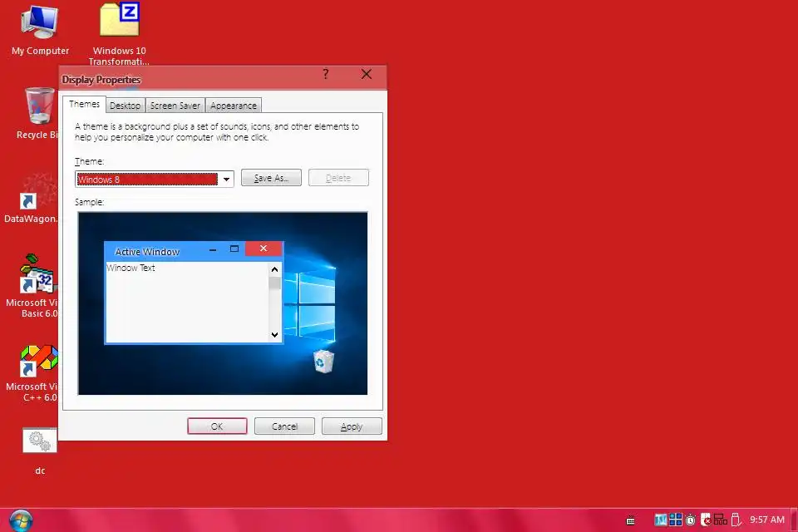Click the sample scrollbar's down arrow
This screenshot has height=532, width=798.
[x=275, y=334]
